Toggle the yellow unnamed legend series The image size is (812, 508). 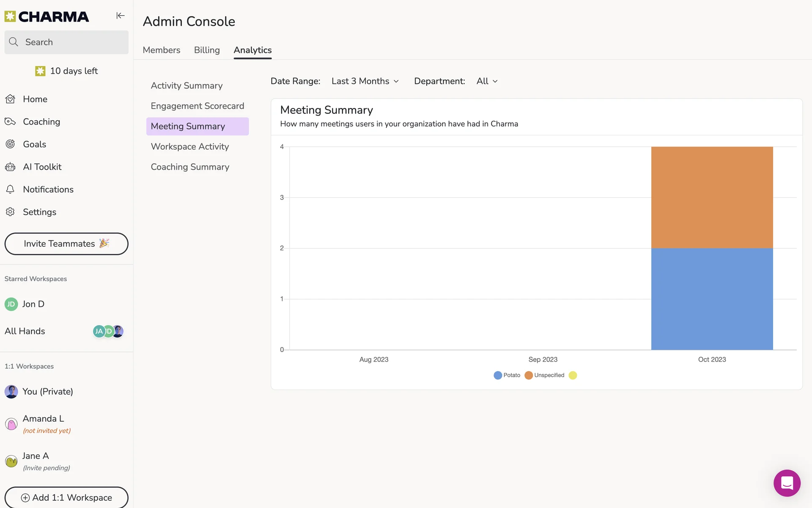pyautogui.click(x=573, y=375)
